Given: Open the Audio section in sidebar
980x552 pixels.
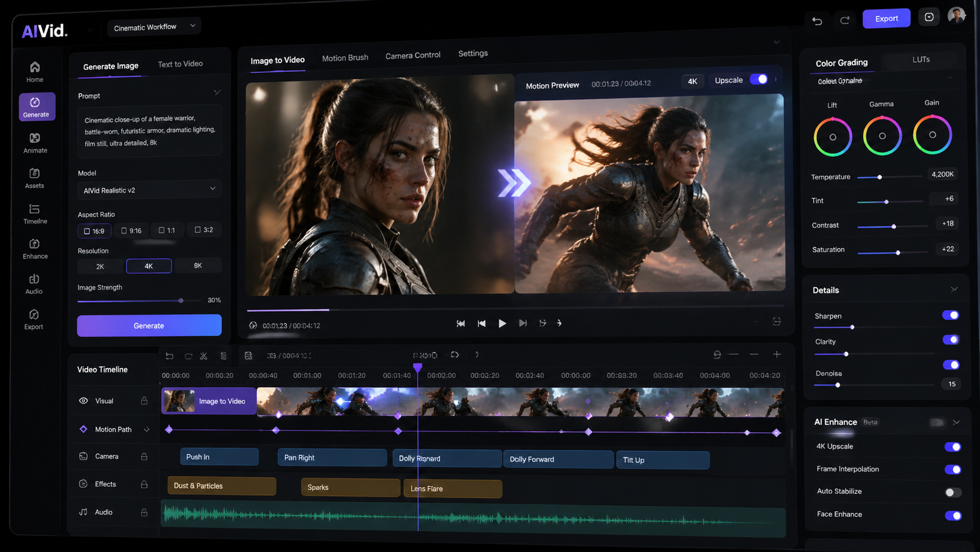Looking at the screenshot, I should tap(34, 284).
